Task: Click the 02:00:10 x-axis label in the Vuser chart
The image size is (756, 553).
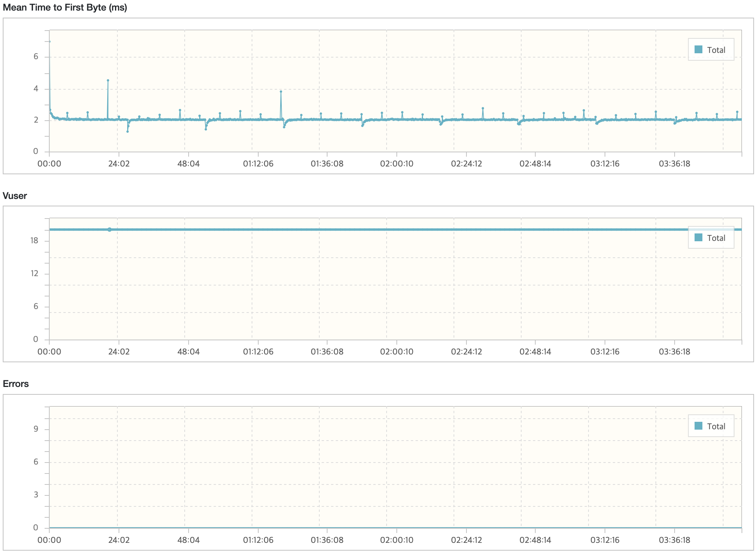Action: click(x=397, y=352)
